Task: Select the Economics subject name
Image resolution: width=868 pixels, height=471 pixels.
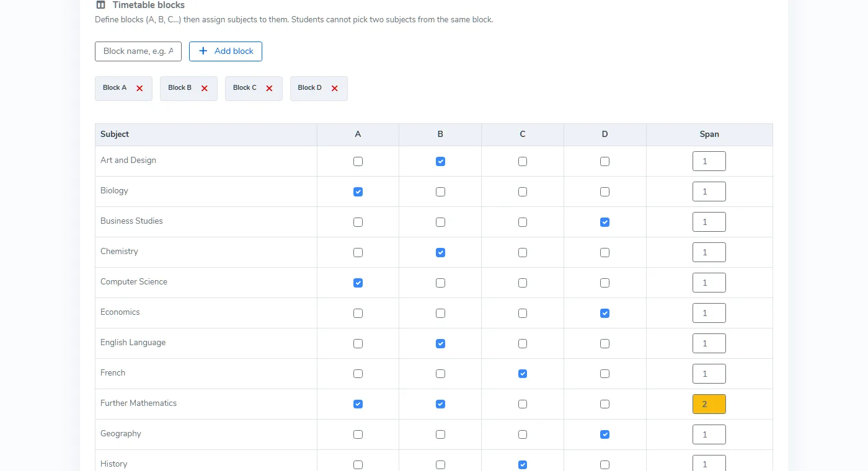Action: 120,312
